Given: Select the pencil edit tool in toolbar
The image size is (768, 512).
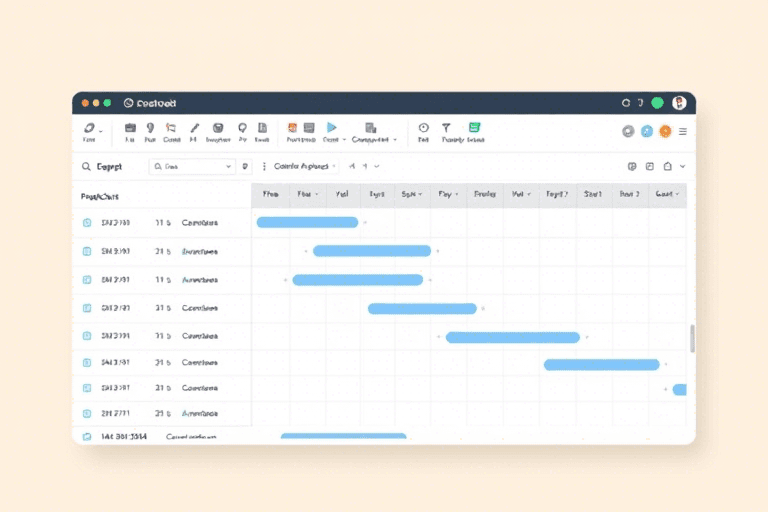Looking at the screenshot, I should pos(194,128).
